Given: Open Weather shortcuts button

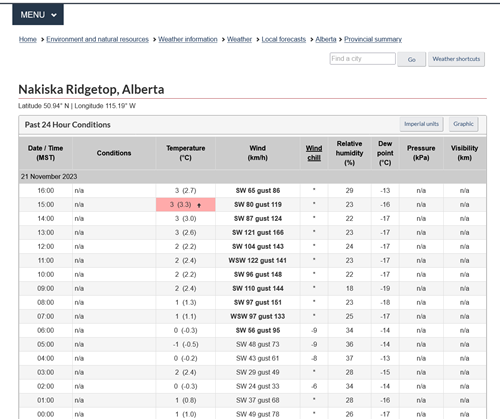Looking at the screenshot, I should pos(456,59).
